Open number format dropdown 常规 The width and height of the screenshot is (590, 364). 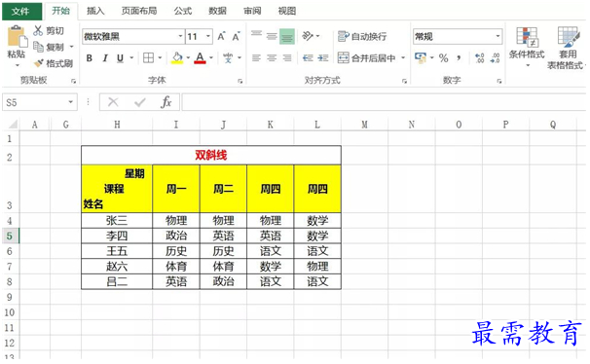[498, 36]
